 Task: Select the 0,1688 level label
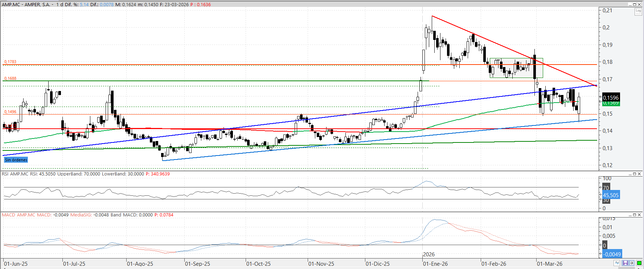(10, 78)
